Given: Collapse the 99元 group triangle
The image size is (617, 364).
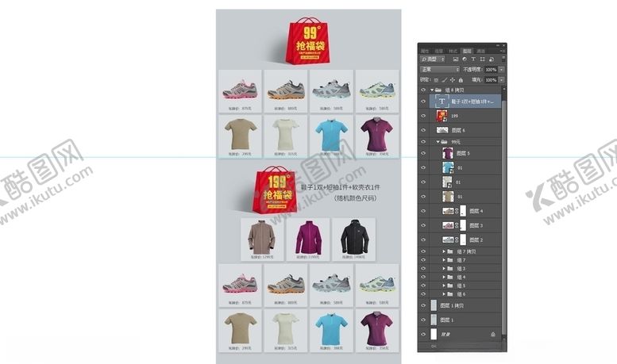Looking at the screenshot, I should [438, 141].
